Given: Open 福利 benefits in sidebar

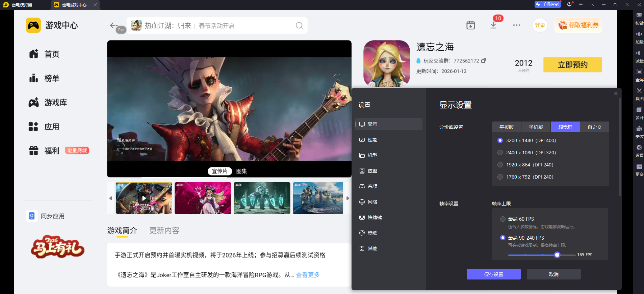Looking at the screenshot, I should pyautogui.click(x=44, y=151).
